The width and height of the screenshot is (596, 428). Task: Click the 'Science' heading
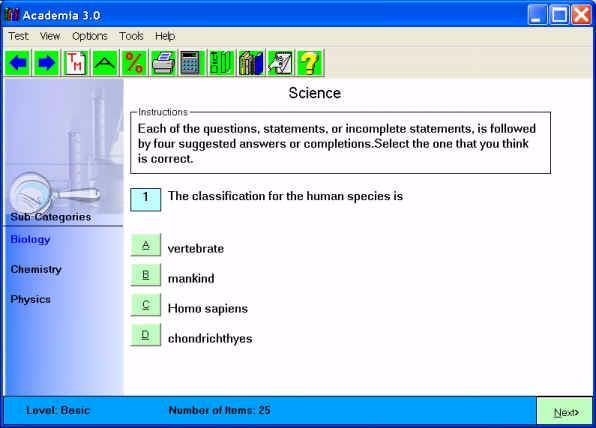315,93
